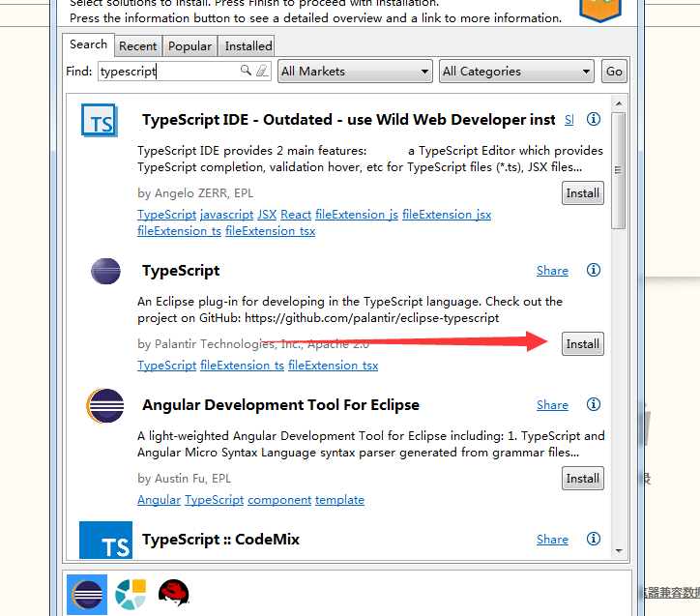Viewport: 700px width, 616px height.
Task: Click the scrollbar down arrow
Action: click(x=619, y=551)
